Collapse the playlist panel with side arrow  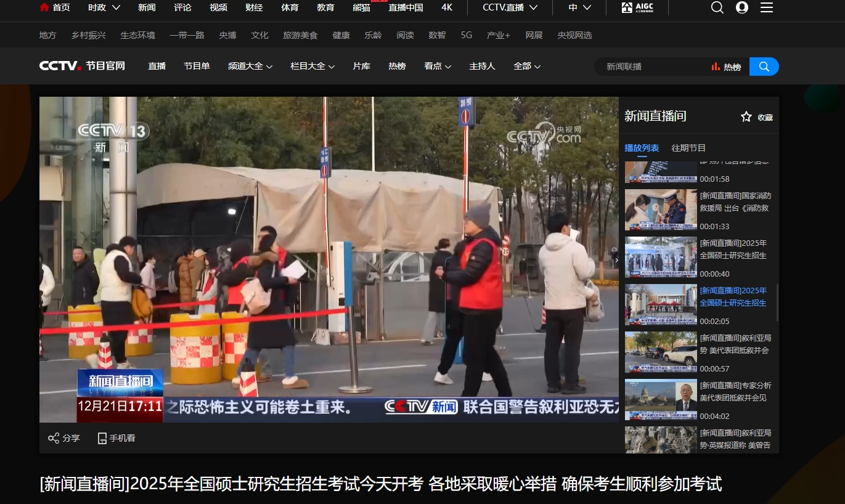point(617,261)
